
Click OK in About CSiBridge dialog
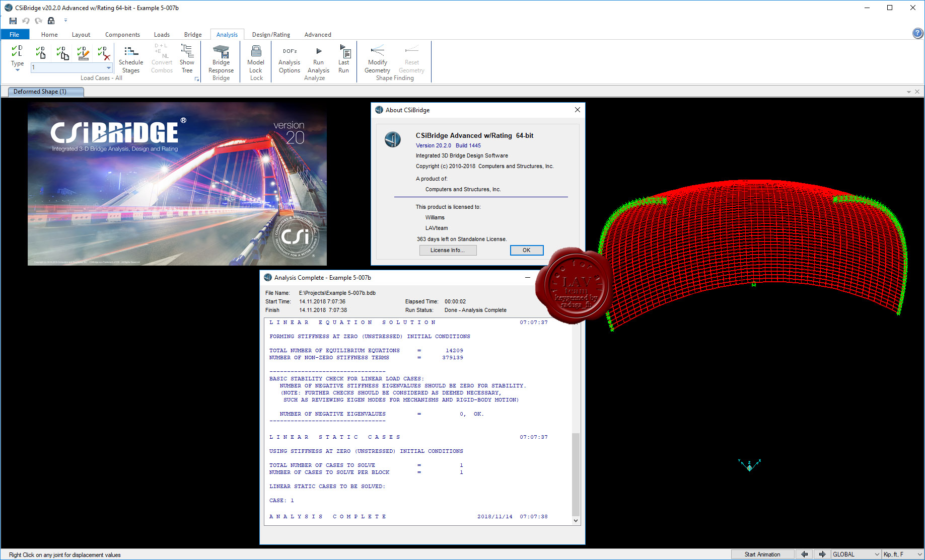coord(526,250)
